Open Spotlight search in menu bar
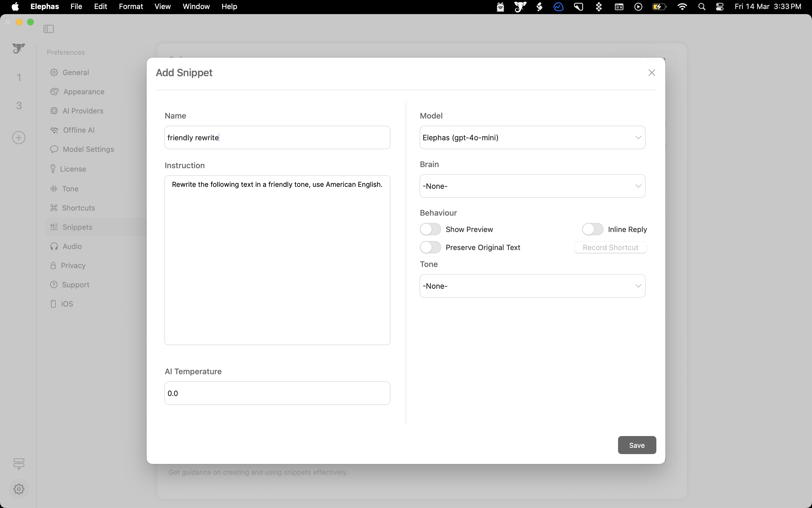This screenshot has height=508, width=812. coord(701,7)
